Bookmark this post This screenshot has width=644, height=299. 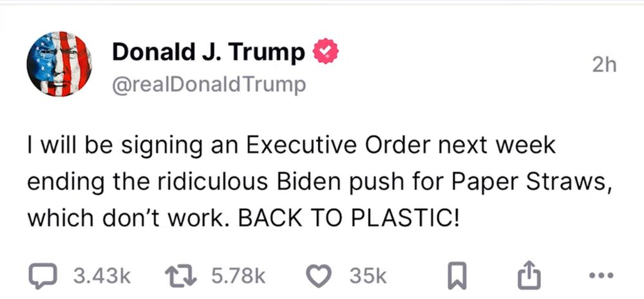pos(456,276)
